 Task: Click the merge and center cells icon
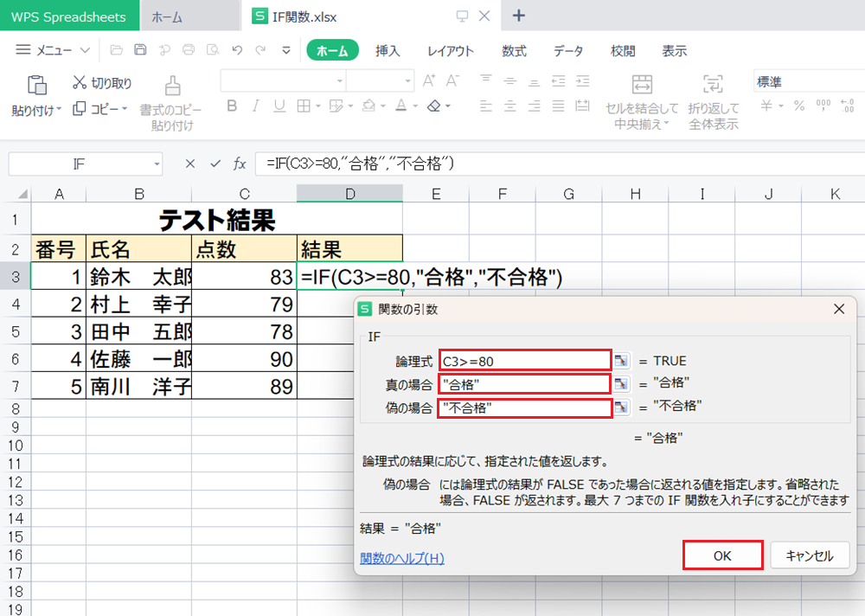[642, 85]
